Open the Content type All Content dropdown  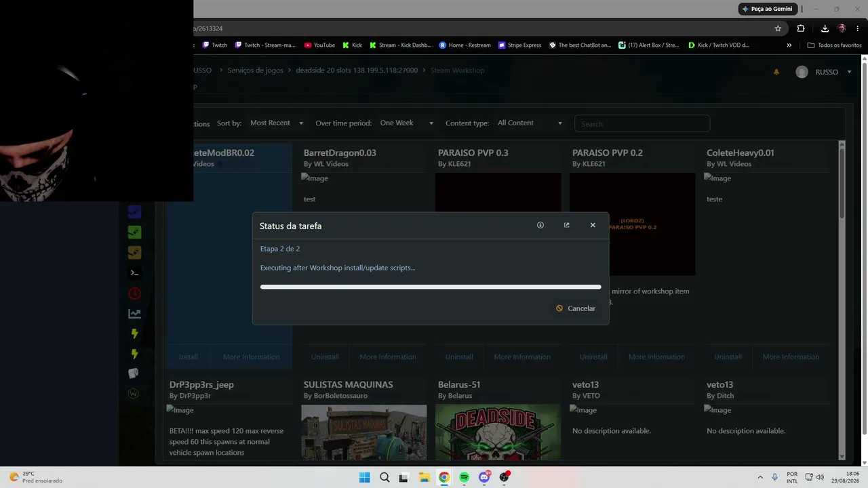(x=530, y=123)
